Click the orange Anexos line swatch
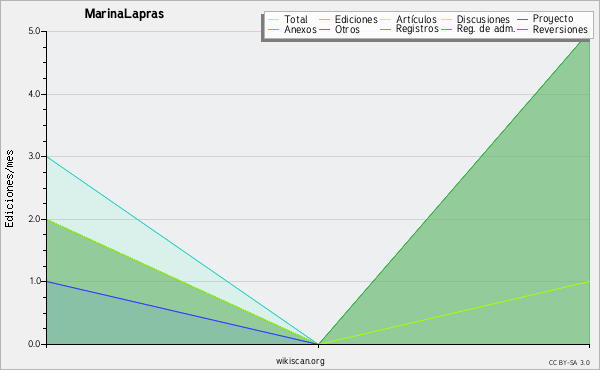 274,29
